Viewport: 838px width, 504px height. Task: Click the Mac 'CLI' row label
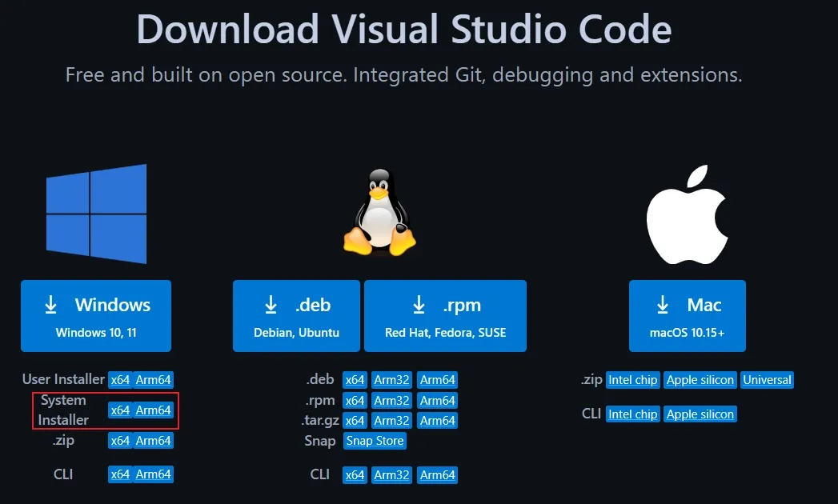point(591,414)
